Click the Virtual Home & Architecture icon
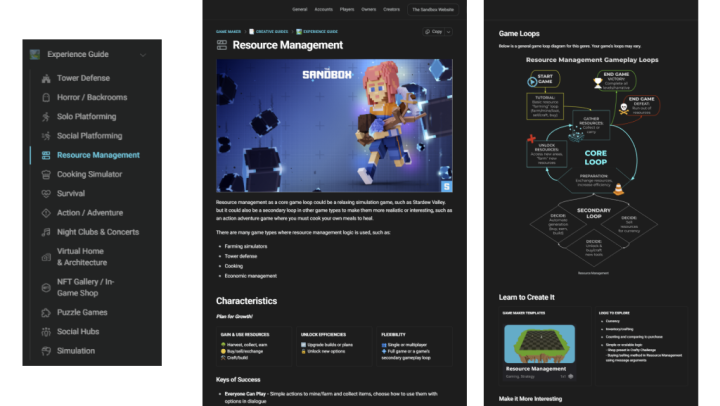 pyautogui.click(x=46, y=257)
